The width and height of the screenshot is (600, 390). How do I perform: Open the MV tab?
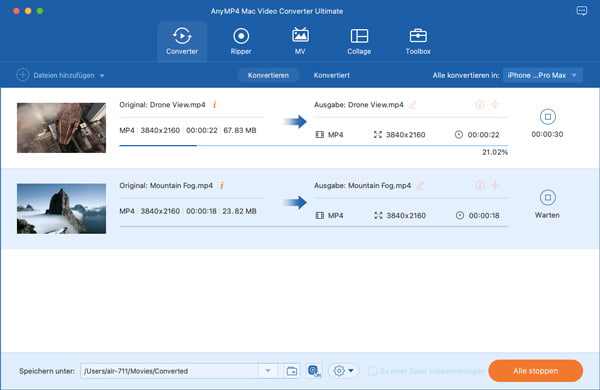300,41
